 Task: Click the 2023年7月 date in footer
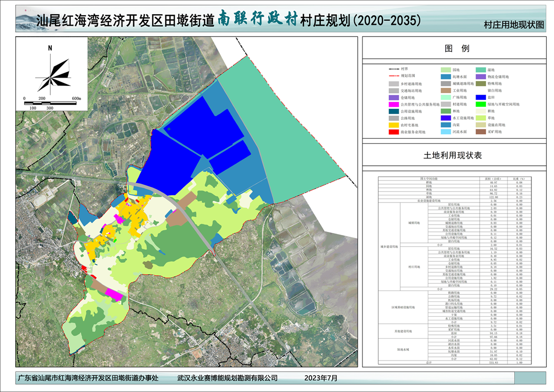(x=321, y=378)
